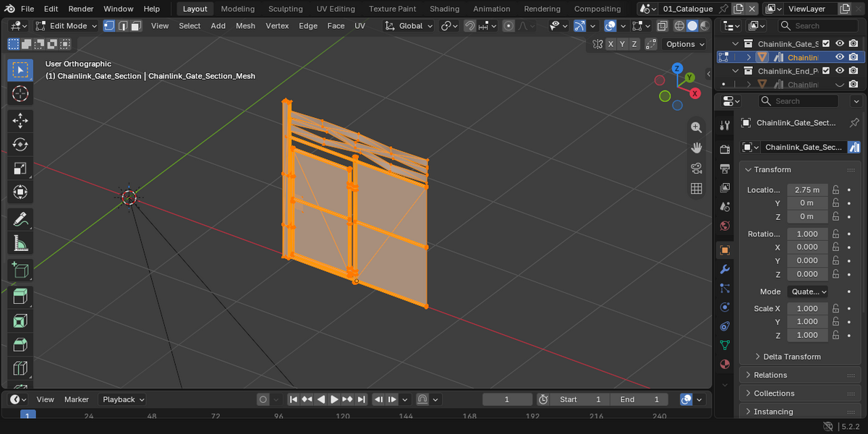The image size is (868, 434).
Task: Select the Measure tool
Action: pos(20,244)
